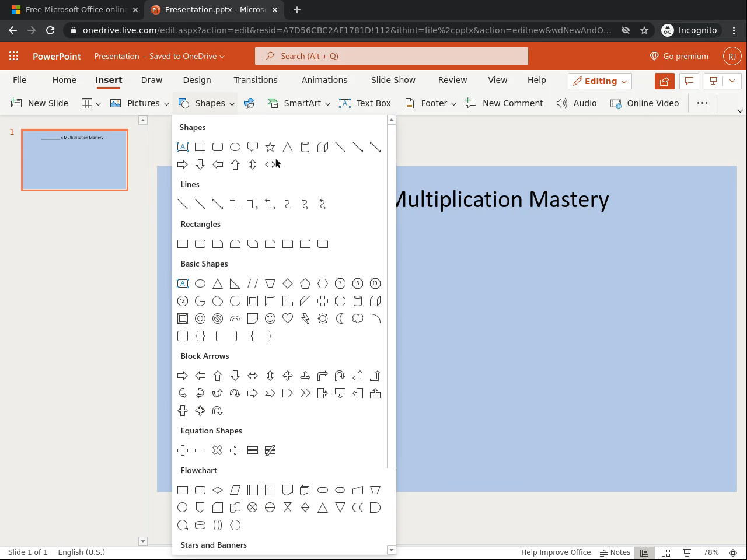Switch to the Transitions tab
Viewport: 747px width, 560px height.
pyautogui.click(x=256, y=80)
